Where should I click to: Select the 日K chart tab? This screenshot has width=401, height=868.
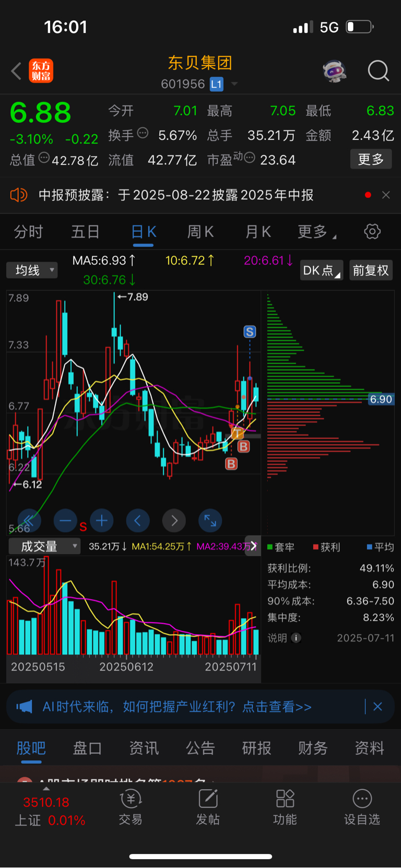144,232
